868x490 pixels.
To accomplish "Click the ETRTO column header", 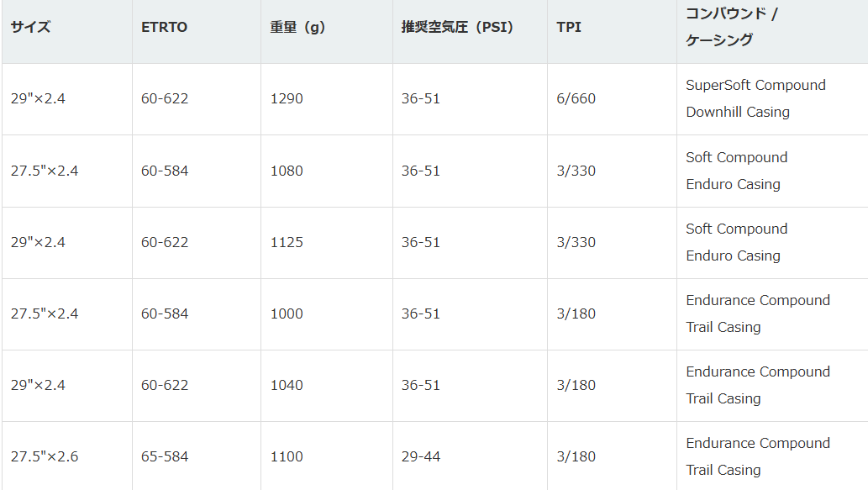I will tap(164, 27).
